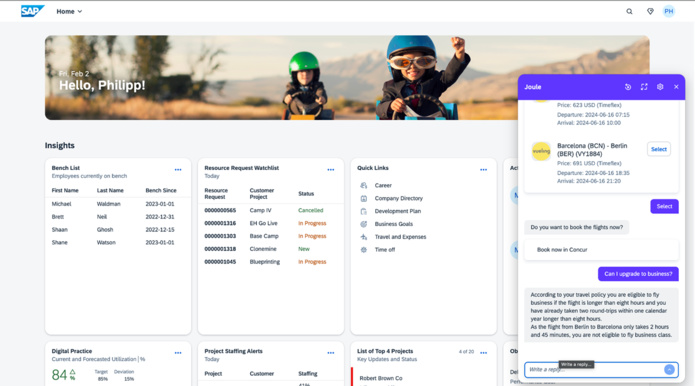695x386 pixels.
Task: Open List of Top 4 Projects options menu
Action: pyautogui.click(x=483, y=353)
